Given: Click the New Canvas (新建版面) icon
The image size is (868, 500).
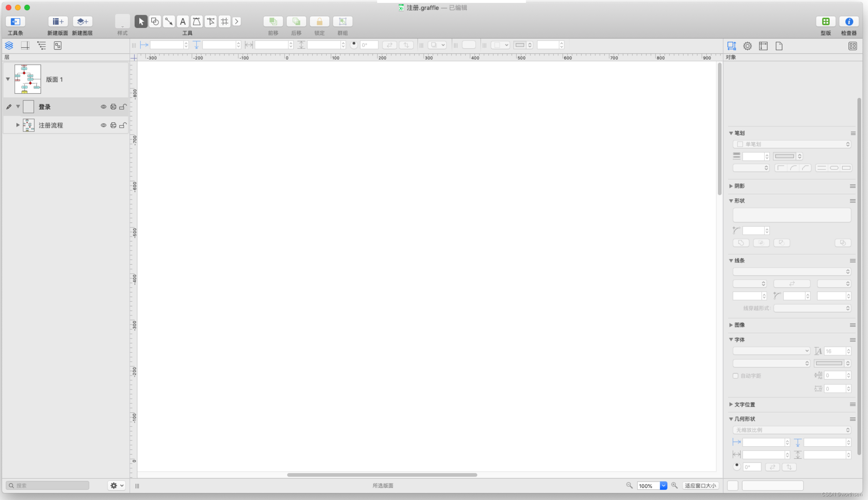Looking at the screenshot, I should (x=58, y=22).
